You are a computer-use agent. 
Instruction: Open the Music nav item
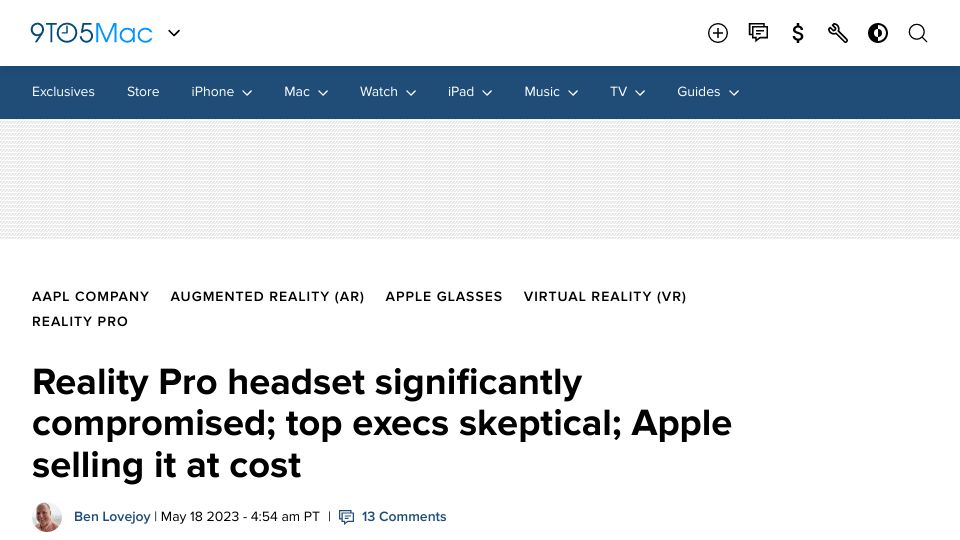[542, 92]
